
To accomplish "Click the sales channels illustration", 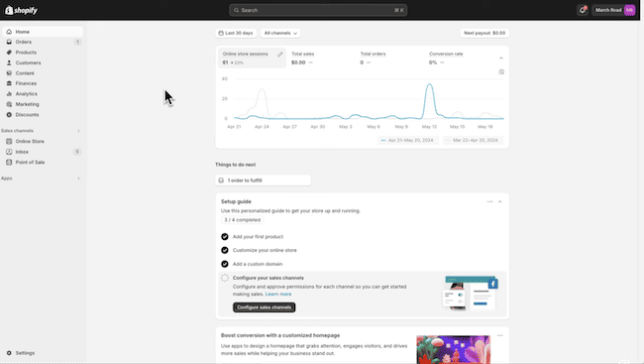I will (x=471, y=294).
